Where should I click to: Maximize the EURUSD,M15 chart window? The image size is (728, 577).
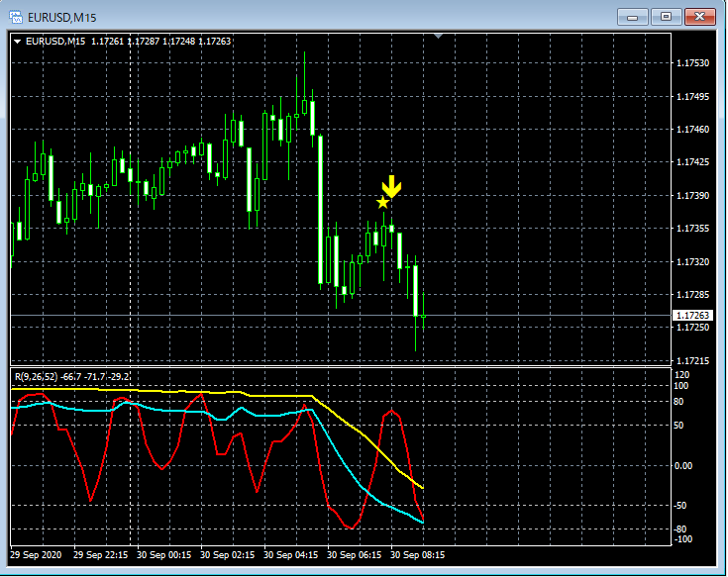pyautogui.click(x=666, y=17)
